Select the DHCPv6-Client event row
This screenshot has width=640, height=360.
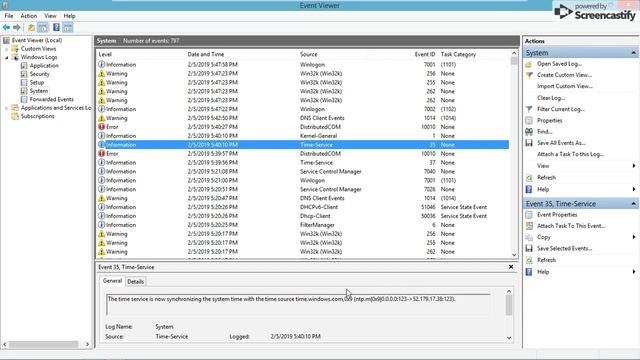[303, 207]
